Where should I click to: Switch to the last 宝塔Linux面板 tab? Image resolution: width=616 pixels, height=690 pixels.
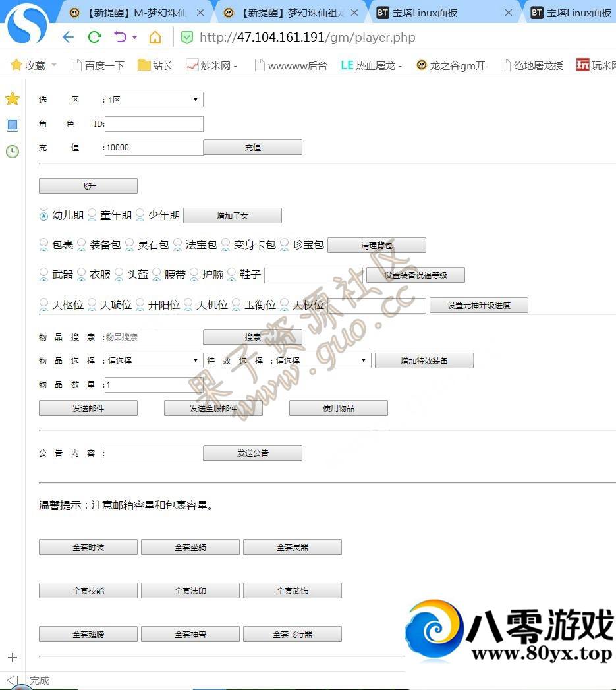pos(572,13)
